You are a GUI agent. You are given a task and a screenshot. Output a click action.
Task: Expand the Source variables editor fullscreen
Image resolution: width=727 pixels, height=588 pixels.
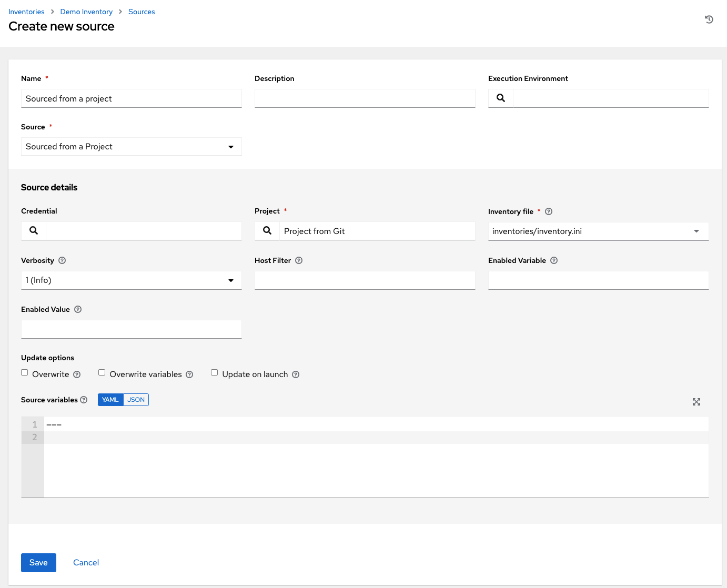pos(696,402)
